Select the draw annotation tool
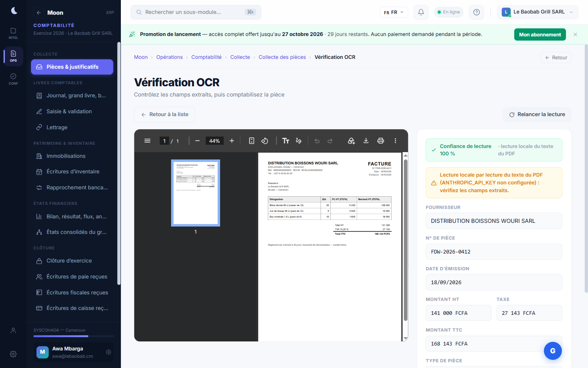The height and width of the screenshot is (368, 588). pyautogui.click(x=299, y=141)
